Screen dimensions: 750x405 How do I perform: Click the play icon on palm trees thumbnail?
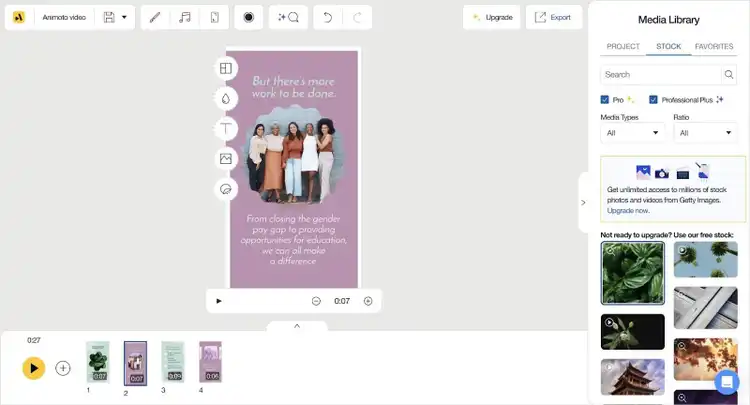(683, 250)
